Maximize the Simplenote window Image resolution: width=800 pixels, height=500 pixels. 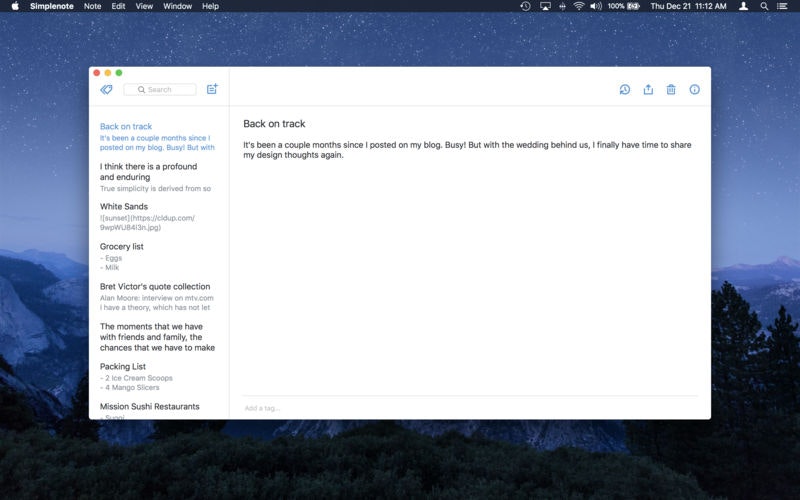119,73
